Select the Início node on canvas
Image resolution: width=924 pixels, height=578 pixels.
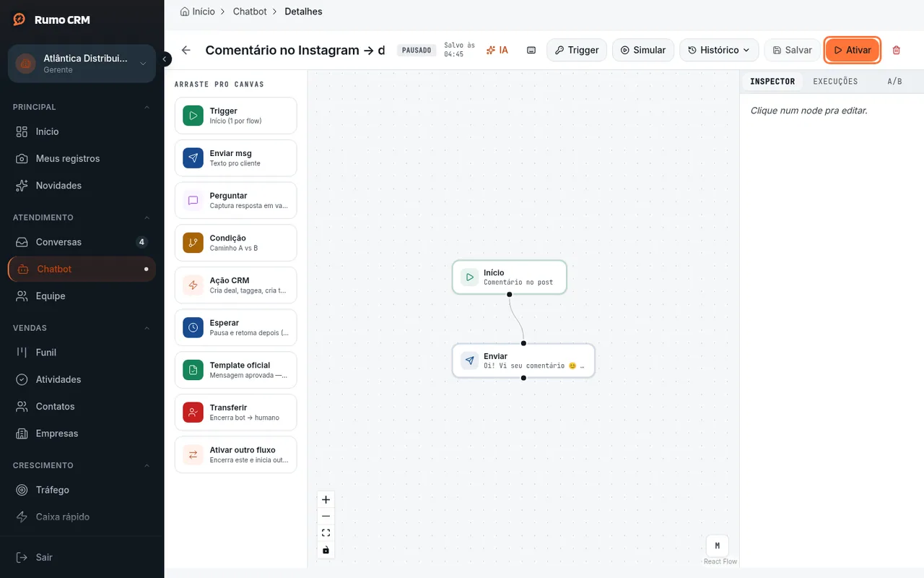(x=510, y=277)
